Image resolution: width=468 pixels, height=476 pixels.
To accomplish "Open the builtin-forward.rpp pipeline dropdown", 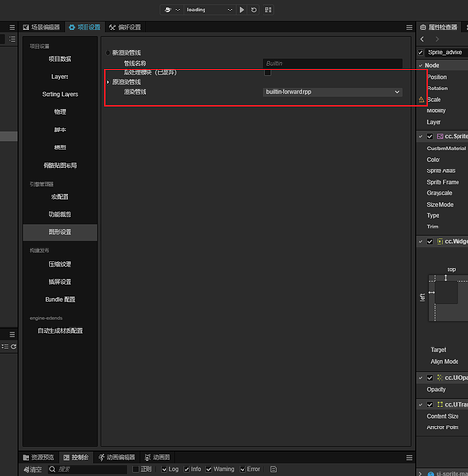I will pyautogui.click(x=333, y=92).
